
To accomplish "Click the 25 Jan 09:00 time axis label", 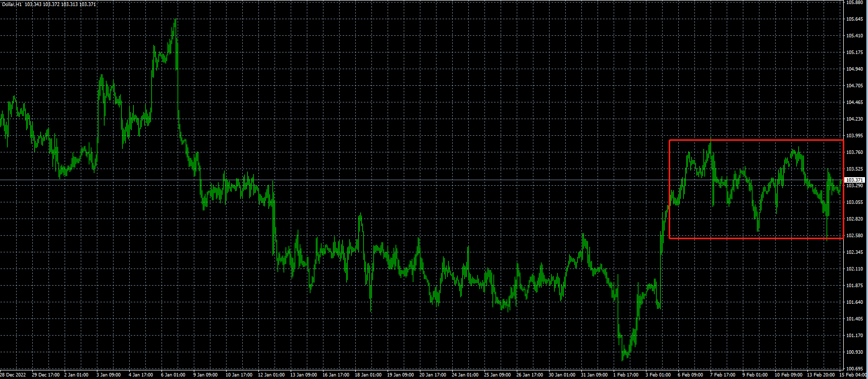I will click(497, 375).
